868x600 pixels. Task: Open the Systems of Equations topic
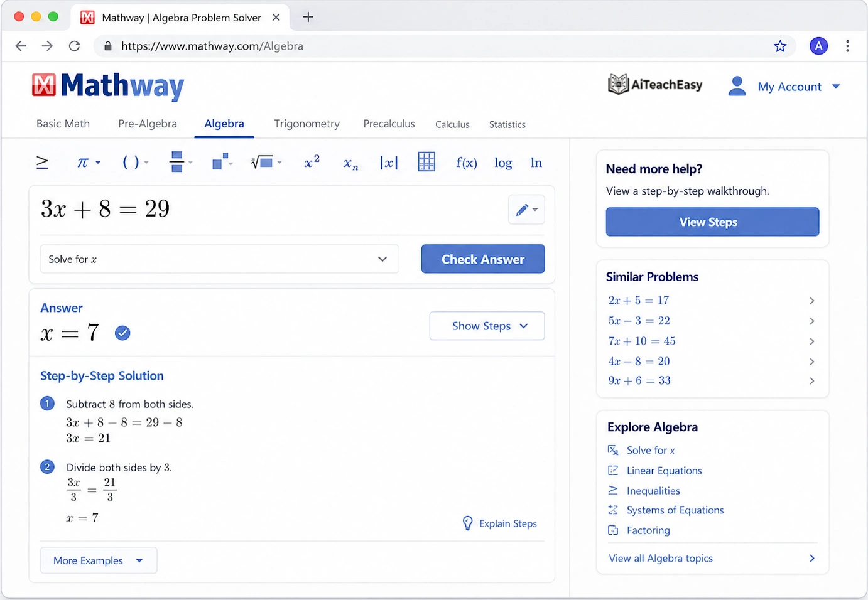point(675,510)
